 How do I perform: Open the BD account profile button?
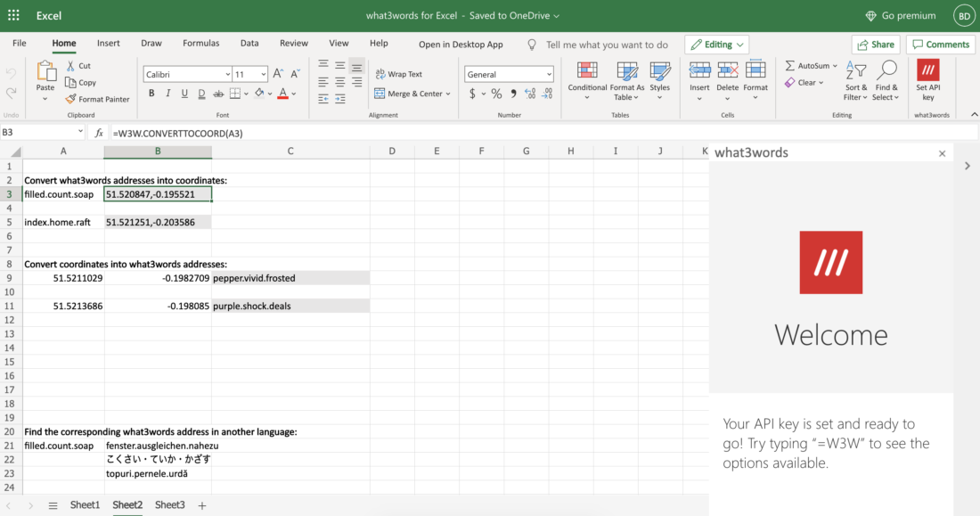coord(964,16)
